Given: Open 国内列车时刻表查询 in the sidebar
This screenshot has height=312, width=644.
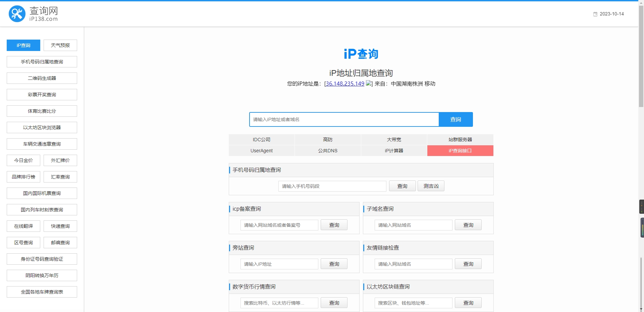Looking at the screenshot, I should point(42,210).
